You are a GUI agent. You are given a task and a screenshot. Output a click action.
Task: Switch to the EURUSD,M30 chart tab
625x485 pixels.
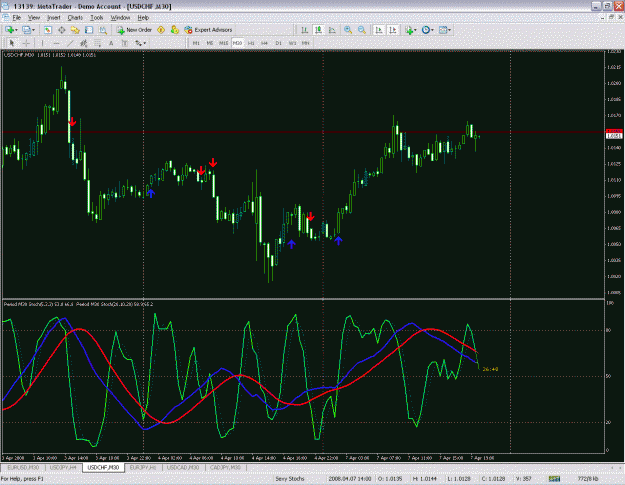[x=23, y=467]
